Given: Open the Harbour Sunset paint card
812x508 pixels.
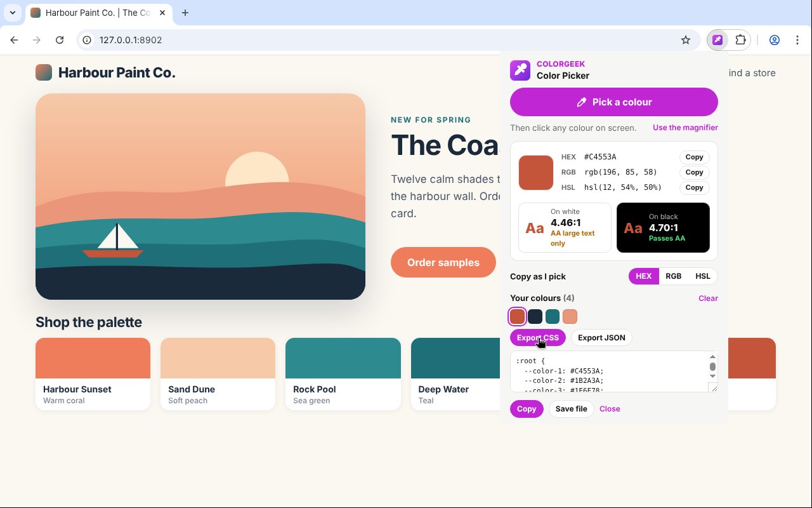Looking at the screenshot, I should point(93,374).
